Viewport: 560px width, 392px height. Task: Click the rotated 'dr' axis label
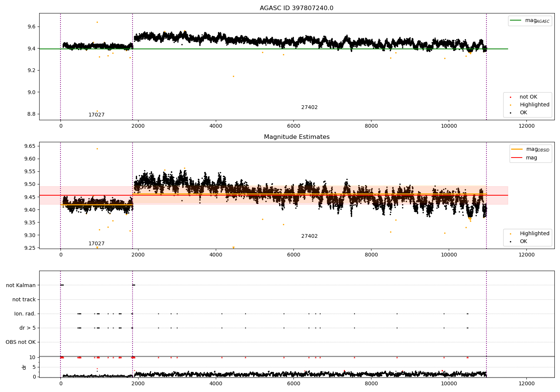click(24, 367)
